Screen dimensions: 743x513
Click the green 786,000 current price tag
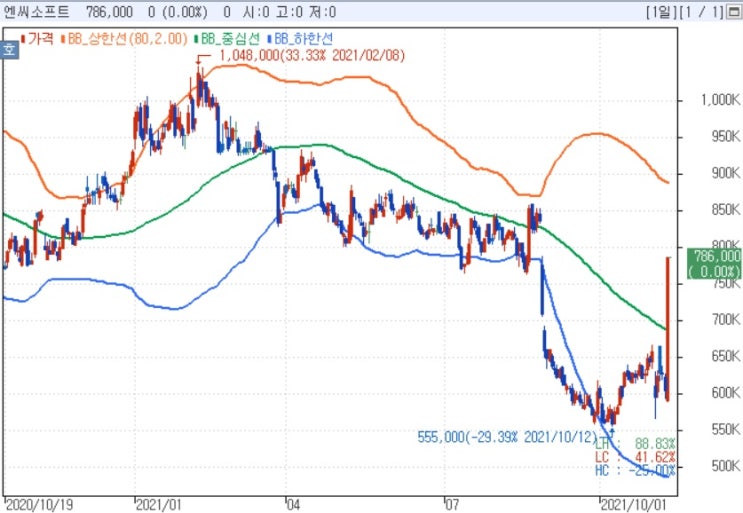coord(715,264)
